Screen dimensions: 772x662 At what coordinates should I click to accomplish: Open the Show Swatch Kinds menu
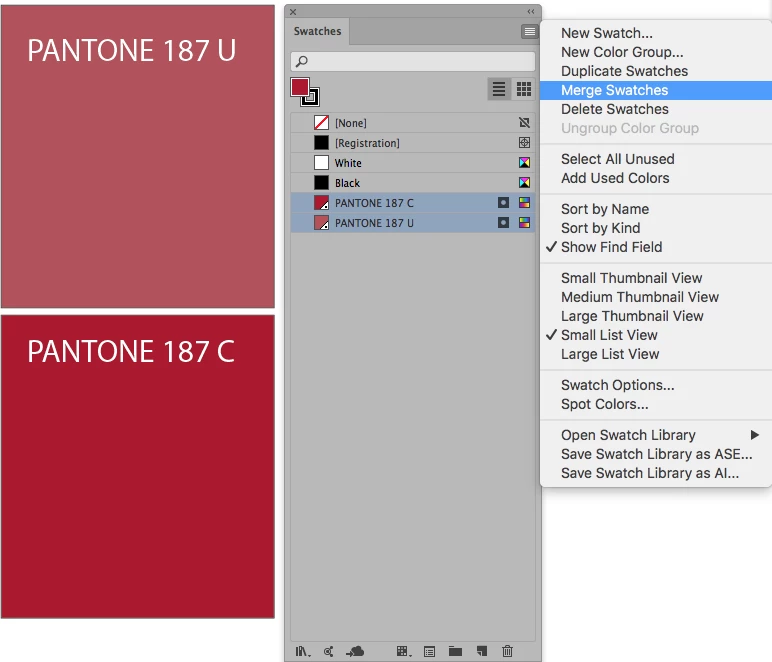(x=404, y=652)
